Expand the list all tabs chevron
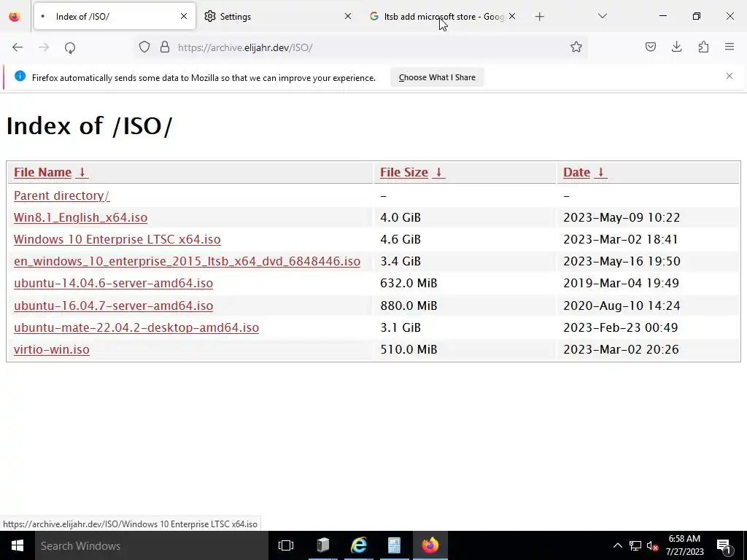747x560 pixels. tap(602, 17)
